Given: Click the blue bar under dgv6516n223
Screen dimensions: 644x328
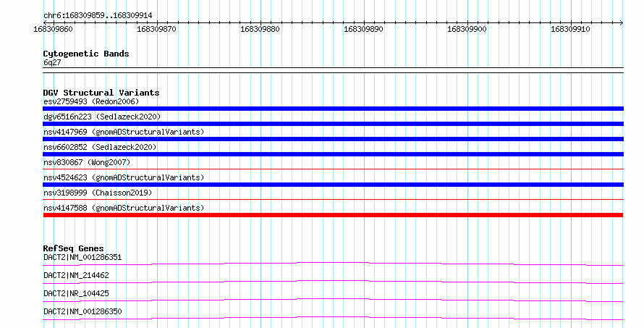Looking at the screenshot, I should (333, 124).
